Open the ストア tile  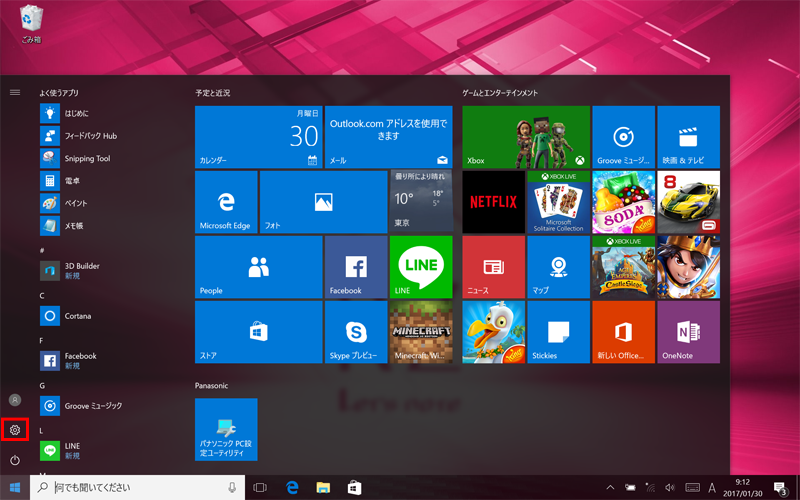(259, 332)
